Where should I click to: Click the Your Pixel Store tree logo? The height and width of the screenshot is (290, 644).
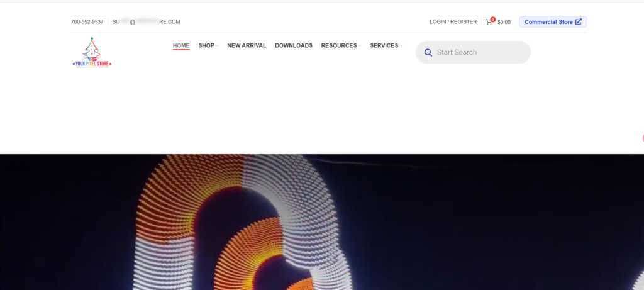(92, 52)
